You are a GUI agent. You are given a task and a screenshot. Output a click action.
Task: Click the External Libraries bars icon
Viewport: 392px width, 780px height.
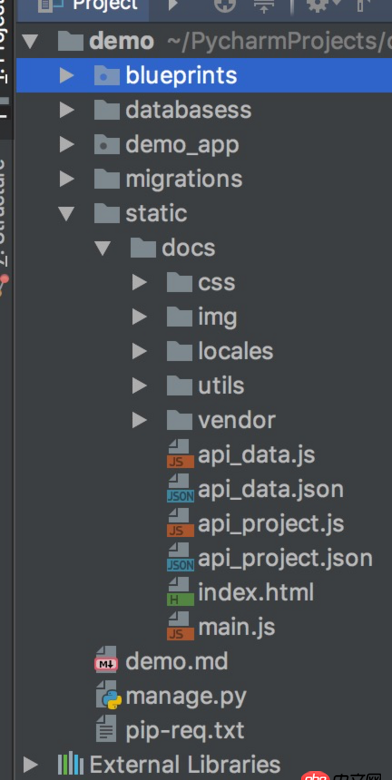click(71, 764)
